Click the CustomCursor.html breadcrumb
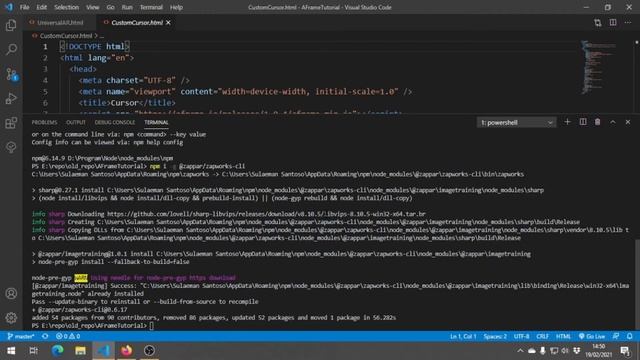 pyautogui.click(x=66, y=36)
